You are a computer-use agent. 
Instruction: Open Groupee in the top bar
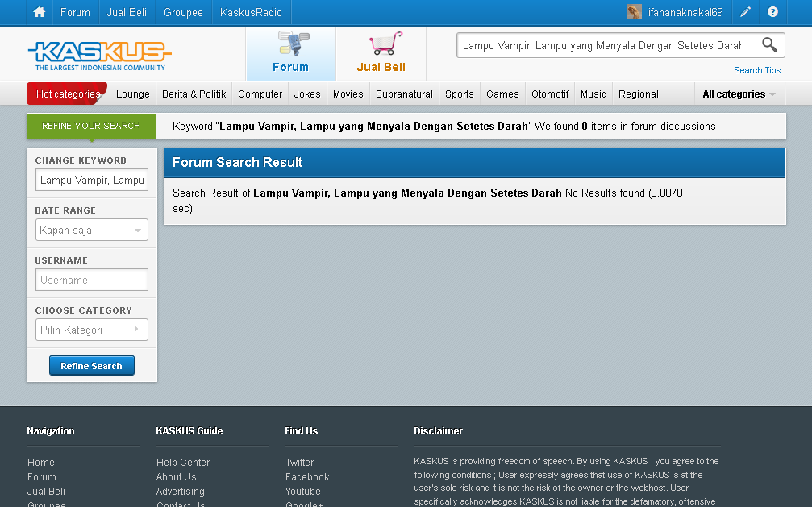point(183,12)
